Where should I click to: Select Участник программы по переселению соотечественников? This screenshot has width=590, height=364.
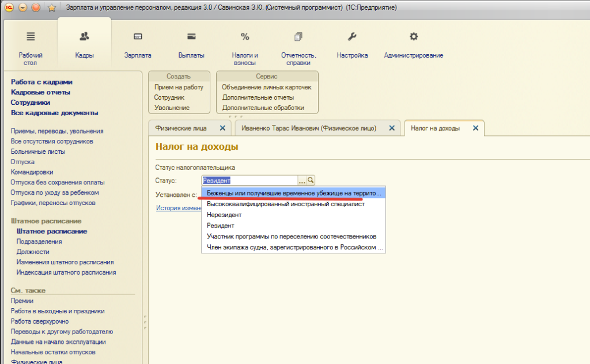(293, 237)
